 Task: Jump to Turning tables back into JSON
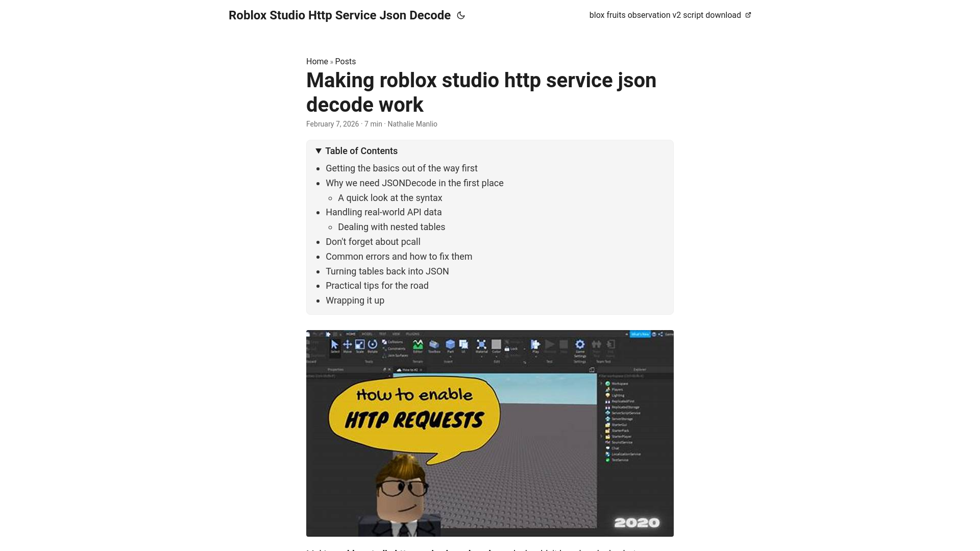coord(387,271)
